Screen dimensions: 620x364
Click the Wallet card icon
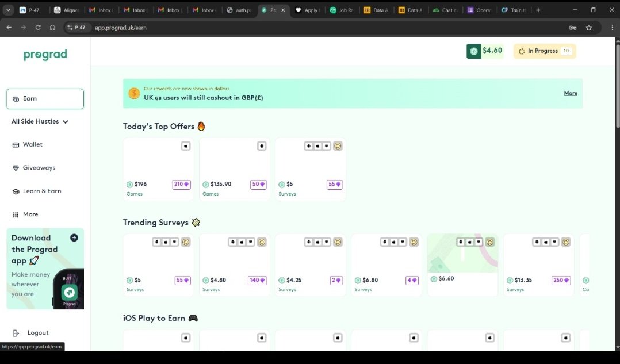pyautogui.click(x=16, y=145)
